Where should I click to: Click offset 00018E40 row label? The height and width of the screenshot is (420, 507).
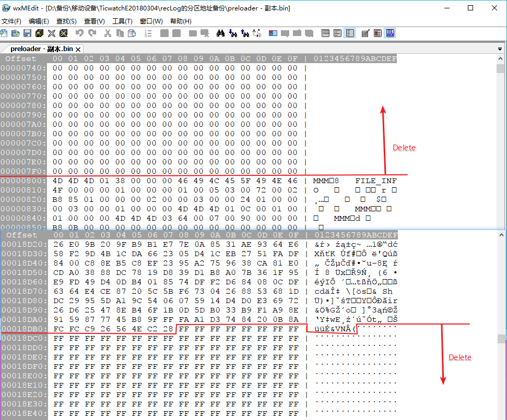click(x=25, y=413)
